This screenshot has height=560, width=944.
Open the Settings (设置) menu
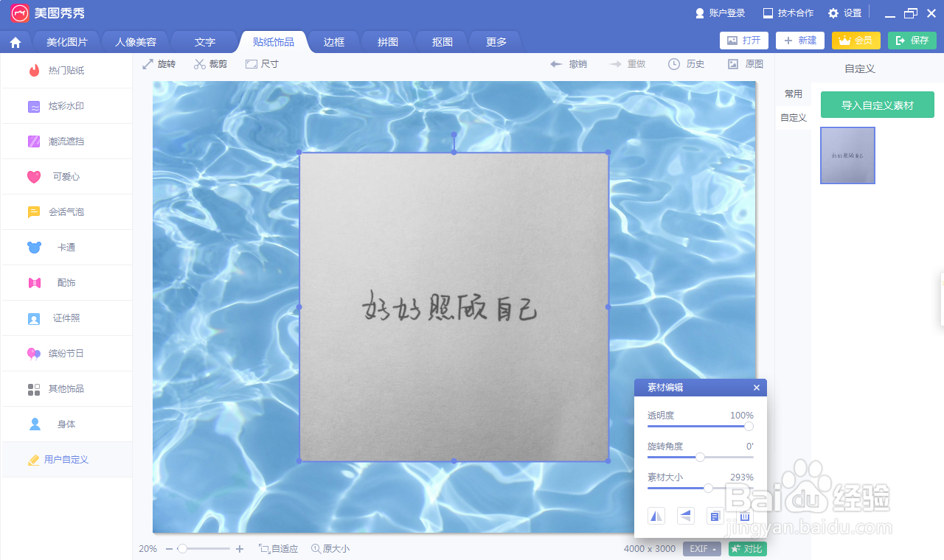[x=844, y=13]
